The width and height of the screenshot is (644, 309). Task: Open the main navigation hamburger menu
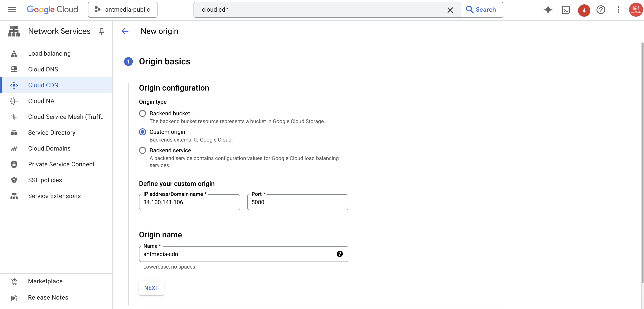click(12, 10)
